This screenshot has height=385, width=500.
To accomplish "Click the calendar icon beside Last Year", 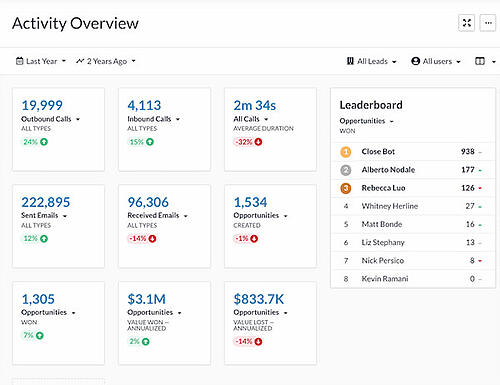I will 20,61.
